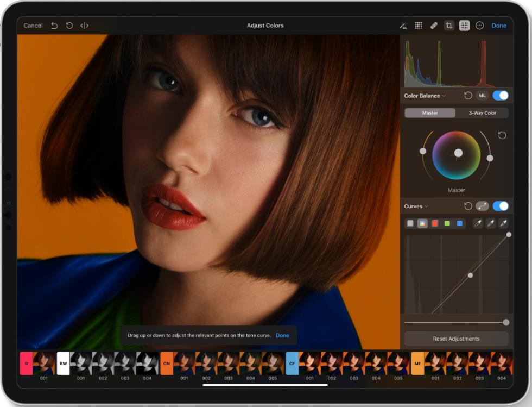The height and width of the screenshot is (407, 532).
Task: Toggle the Curves switch
Action: (x=501, y=206)
